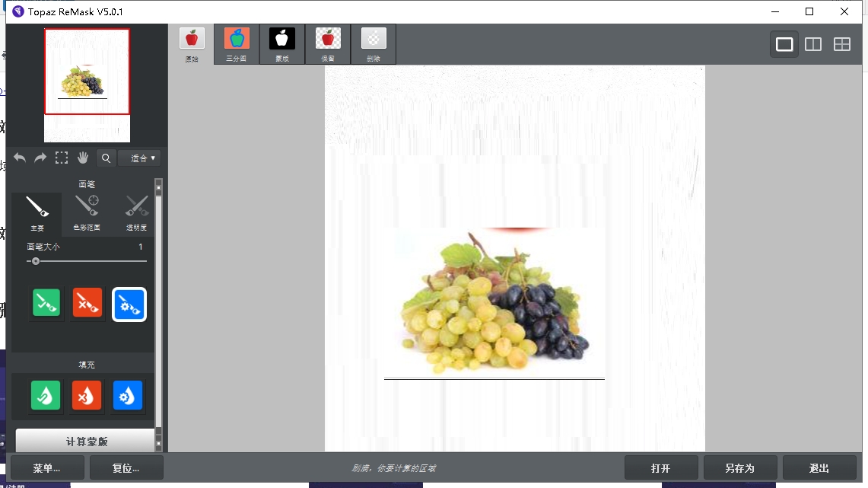Switch to the 原始 original view
The height and width of the screenshot is (488, 868).
click(x=192, y=44)
